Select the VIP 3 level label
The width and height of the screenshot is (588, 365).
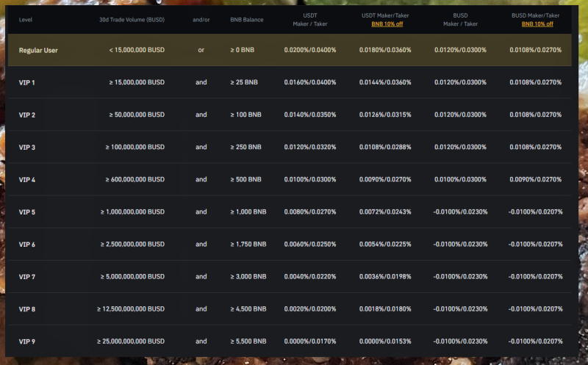pyautogui.click(x=27, y=148)
